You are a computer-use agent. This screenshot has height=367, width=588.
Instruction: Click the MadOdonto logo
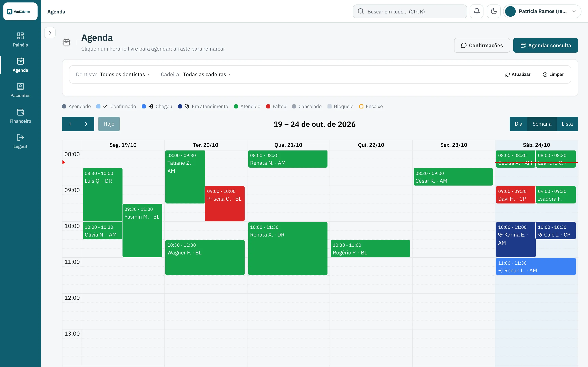click(20, 11)
